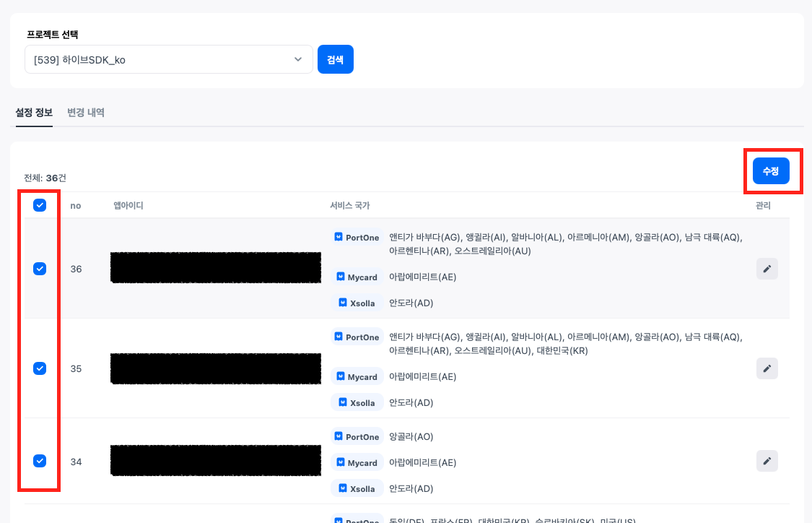This screenshot has width=812, height=523.
Task: Open the 프로젝트 선택 project dropdown
Action: coord(167,60)
